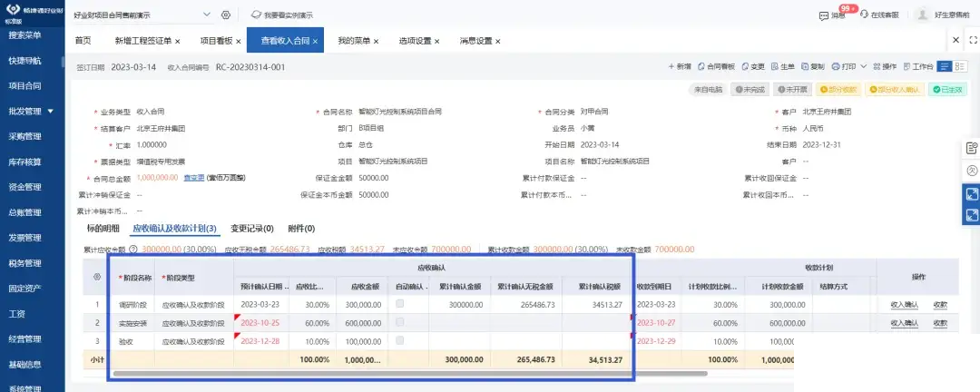Open 采购管理 in the sidebar
980x392 pixels.
[25, 136]
